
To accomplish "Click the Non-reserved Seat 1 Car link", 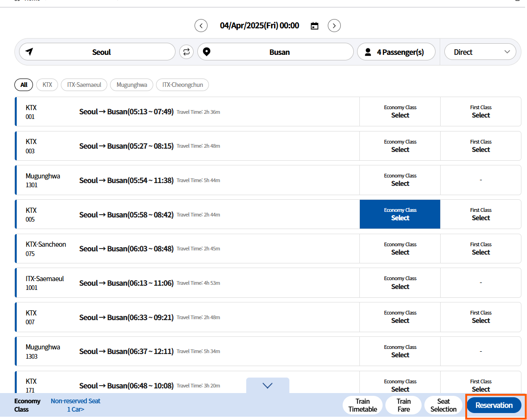I will (x=75, y=405).
